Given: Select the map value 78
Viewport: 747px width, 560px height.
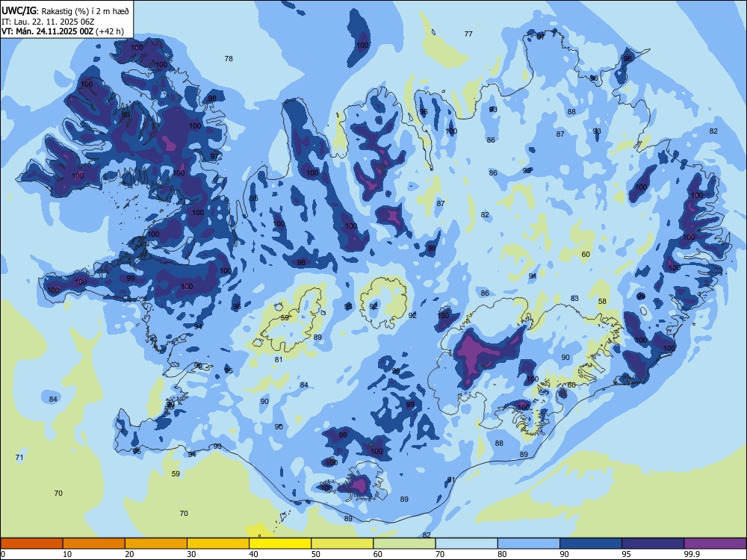Looking at the screenshot, I should tap(229, 58).
